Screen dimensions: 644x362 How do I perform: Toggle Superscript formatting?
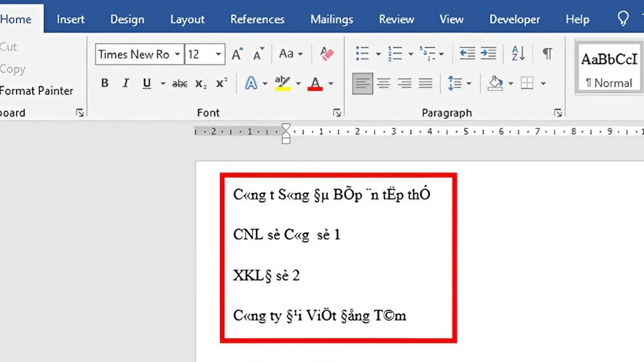[x=222, y=83]
